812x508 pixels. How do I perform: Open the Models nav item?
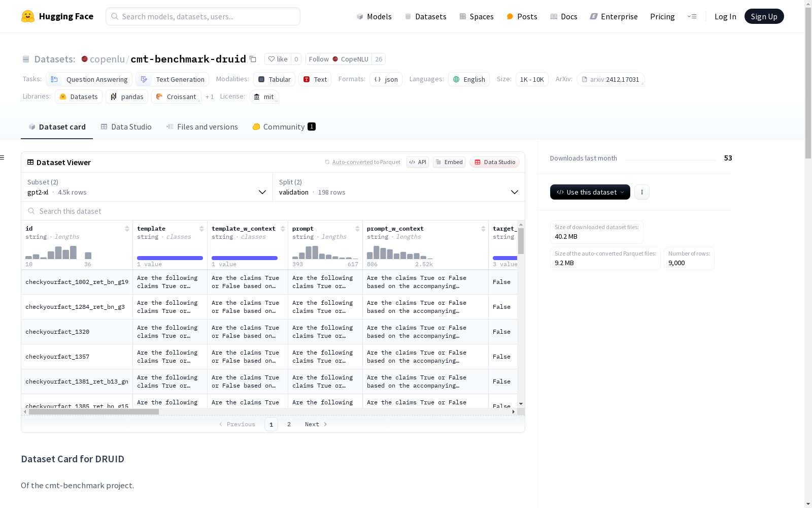tap(374, 16)
